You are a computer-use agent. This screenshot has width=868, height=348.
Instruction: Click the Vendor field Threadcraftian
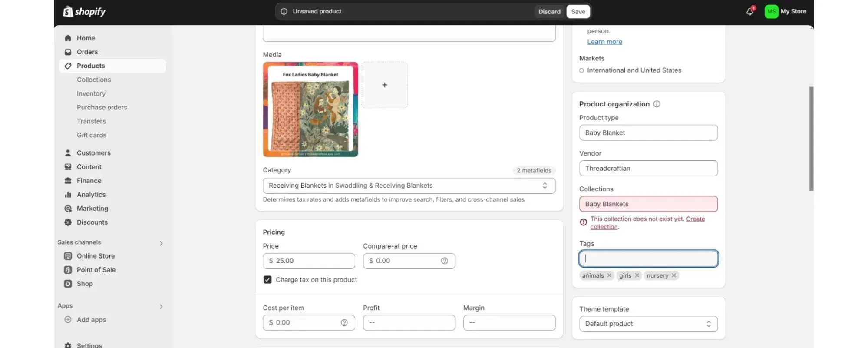tap(648, 169)
